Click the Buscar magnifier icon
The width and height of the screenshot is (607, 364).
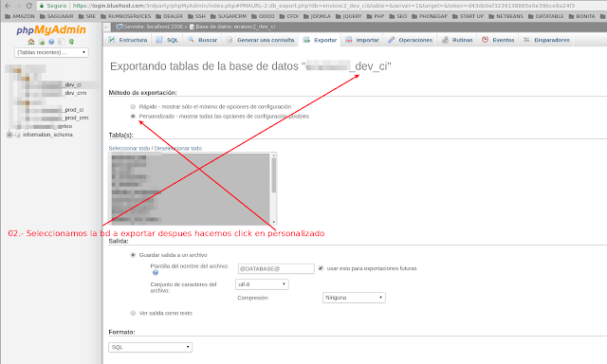191,40
